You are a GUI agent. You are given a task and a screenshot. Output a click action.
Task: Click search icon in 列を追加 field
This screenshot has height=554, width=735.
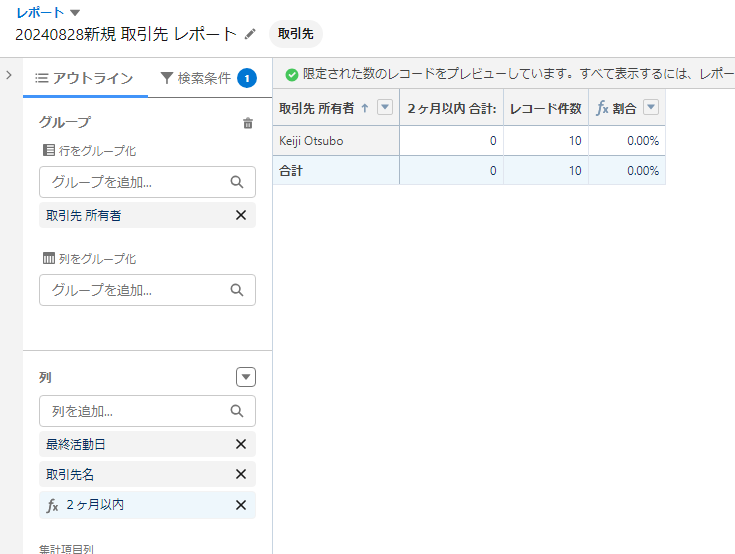point(237,411)
